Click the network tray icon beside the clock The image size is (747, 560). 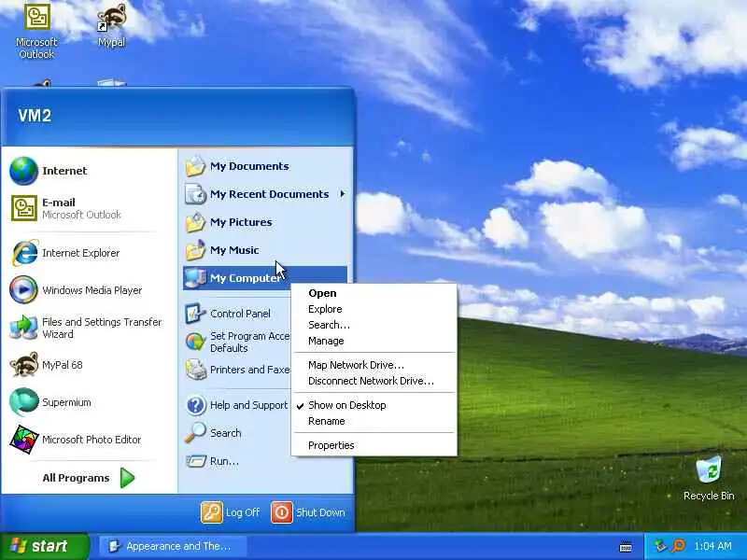(660, 546)
